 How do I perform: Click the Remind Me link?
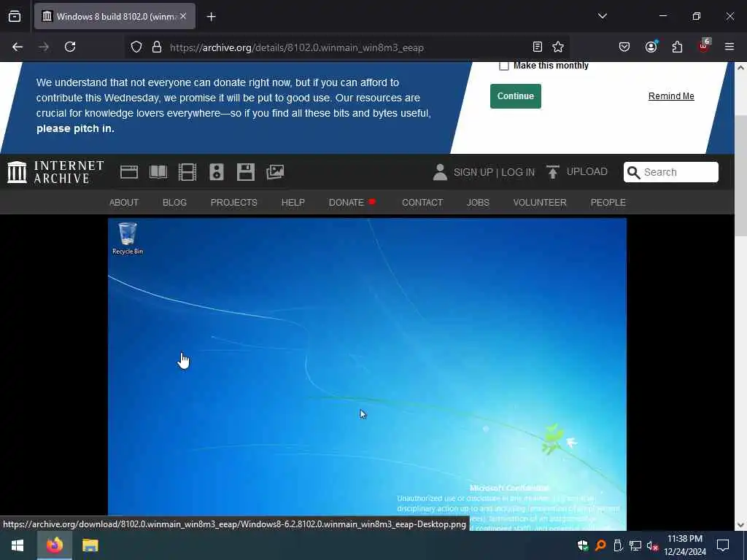click(x=671, y=96)
